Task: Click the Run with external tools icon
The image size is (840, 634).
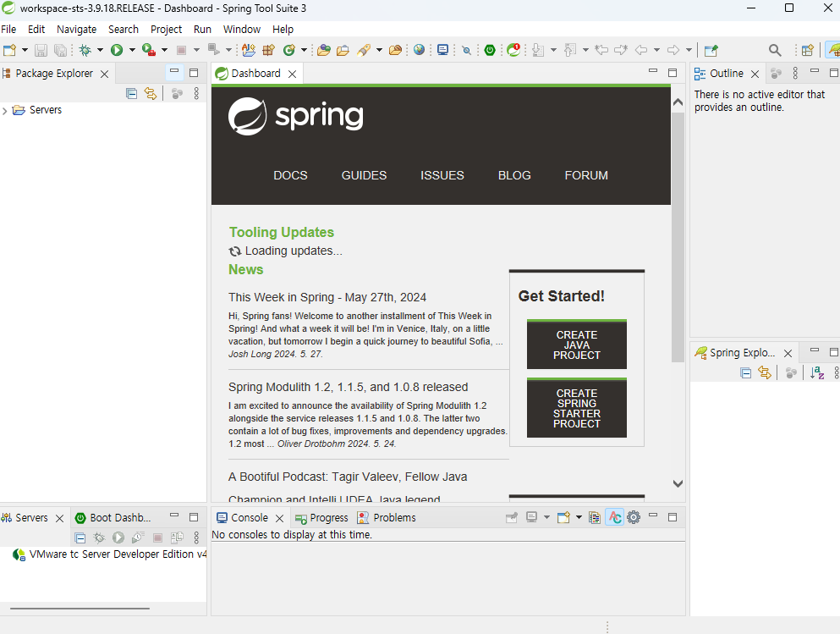Action: tap(148, 51)
